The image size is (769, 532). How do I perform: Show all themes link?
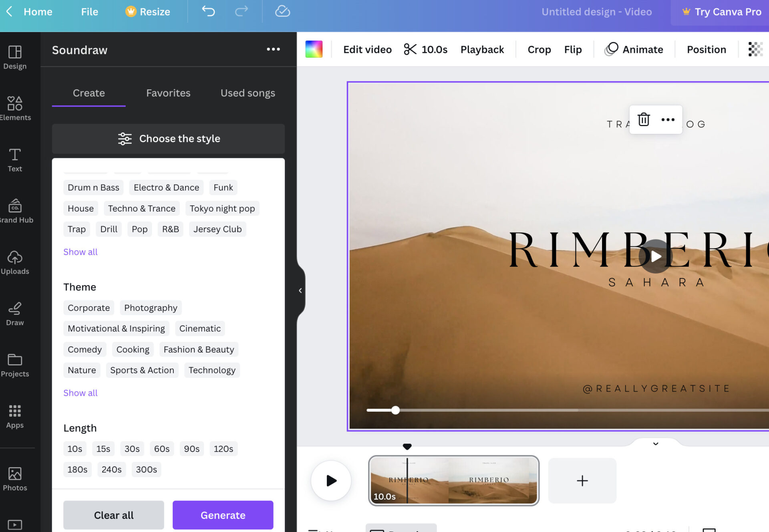coord(80,393)
